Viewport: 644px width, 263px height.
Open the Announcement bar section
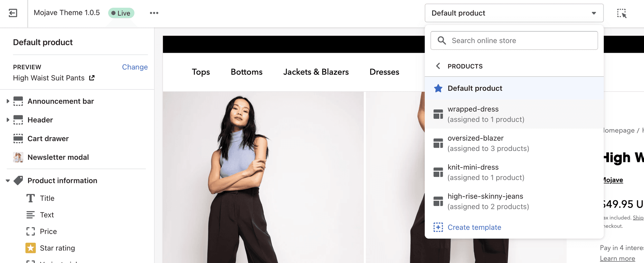click(61, 101)
